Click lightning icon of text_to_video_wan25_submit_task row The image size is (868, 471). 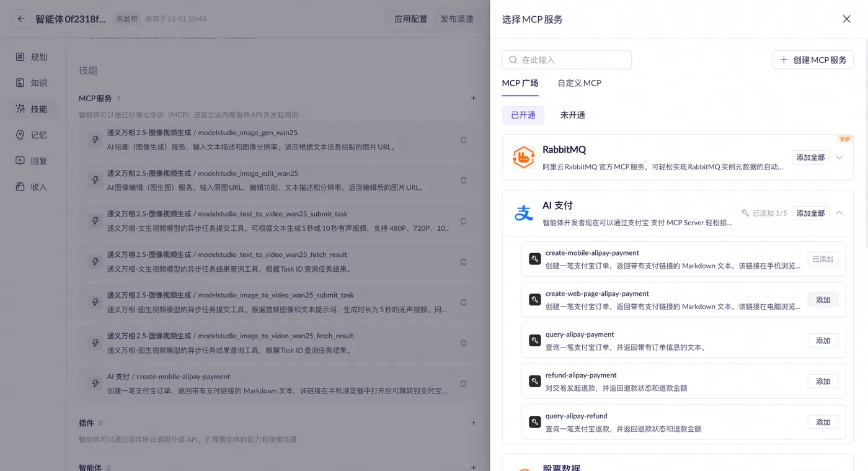(x=95, y=221)
